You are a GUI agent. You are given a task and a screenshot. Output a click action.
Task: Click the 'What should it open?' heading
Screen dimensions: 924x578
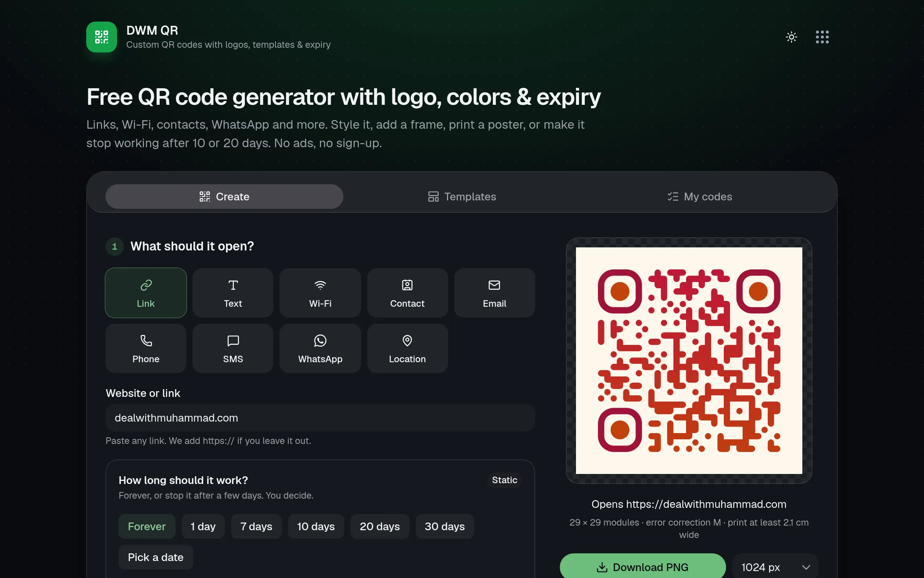pyautogui.click(x=192, y=246)
